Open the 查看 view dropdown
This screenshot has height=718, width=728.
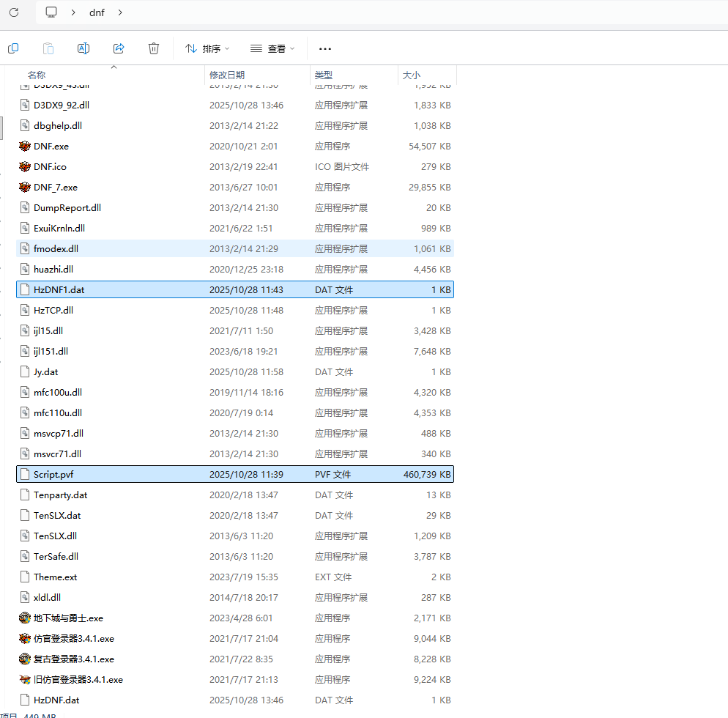click(x=272, y=48)
